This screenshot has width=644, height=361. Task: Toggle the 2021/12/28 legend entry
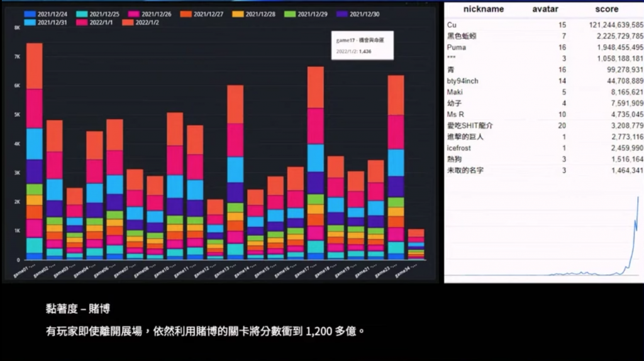pyautogui.click(x=253, y=14)
